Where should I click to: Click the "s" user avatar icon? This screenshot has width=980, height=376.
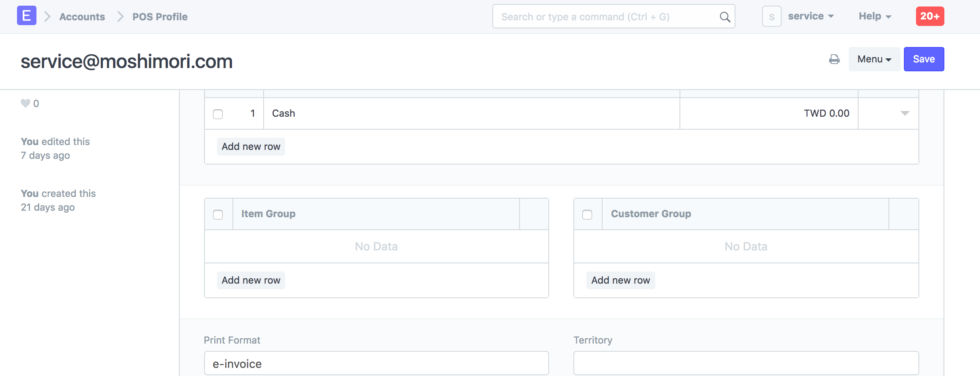(x=771, y=17)
